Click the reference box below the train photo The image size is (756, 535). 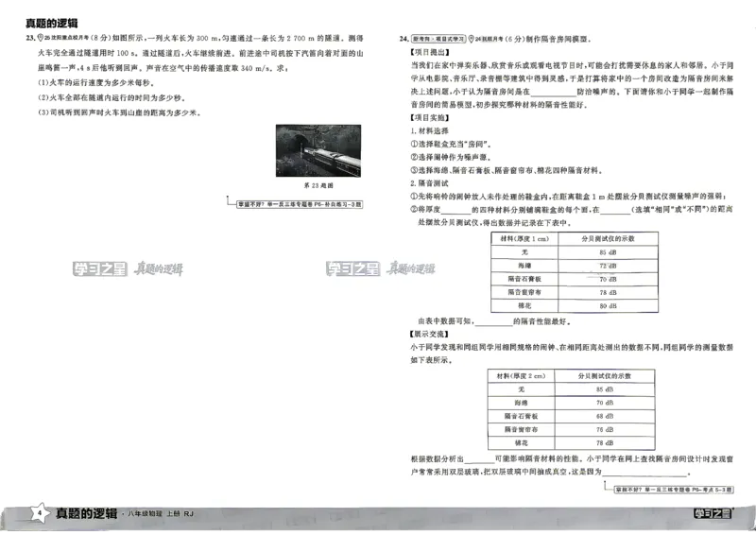pyautogui.click(x=300, y=204)
